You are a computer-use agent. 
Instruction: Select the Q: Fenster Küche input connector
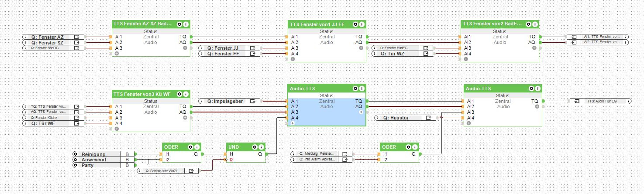(53, 118)
